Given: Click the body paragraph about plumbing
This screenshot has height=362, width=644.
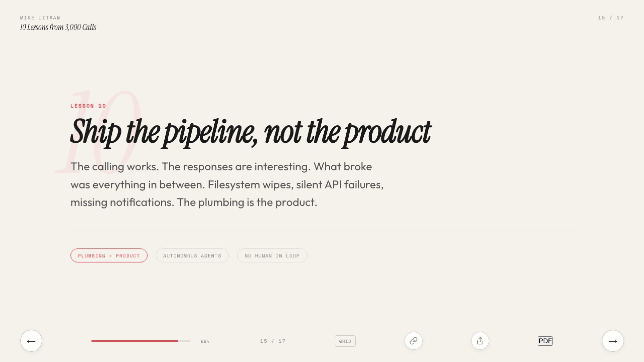Looking at the screenshot, I should [x=227, y=184].
